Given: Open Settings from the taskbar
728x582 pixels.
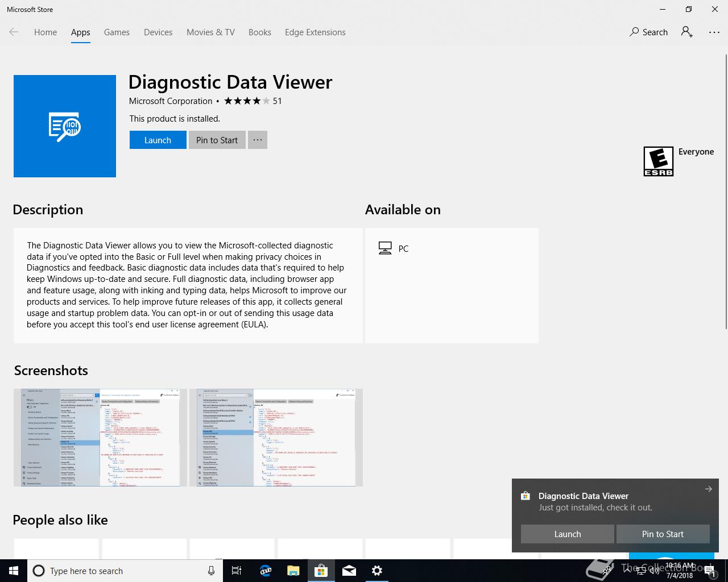Looking at the screenshot, I should pyautogui.click(x=377, y=571).
